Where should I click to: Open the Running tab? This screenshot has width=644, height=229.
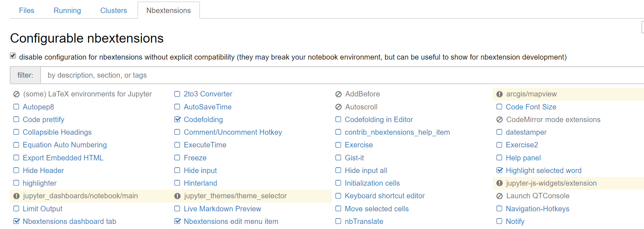(67, 10)
